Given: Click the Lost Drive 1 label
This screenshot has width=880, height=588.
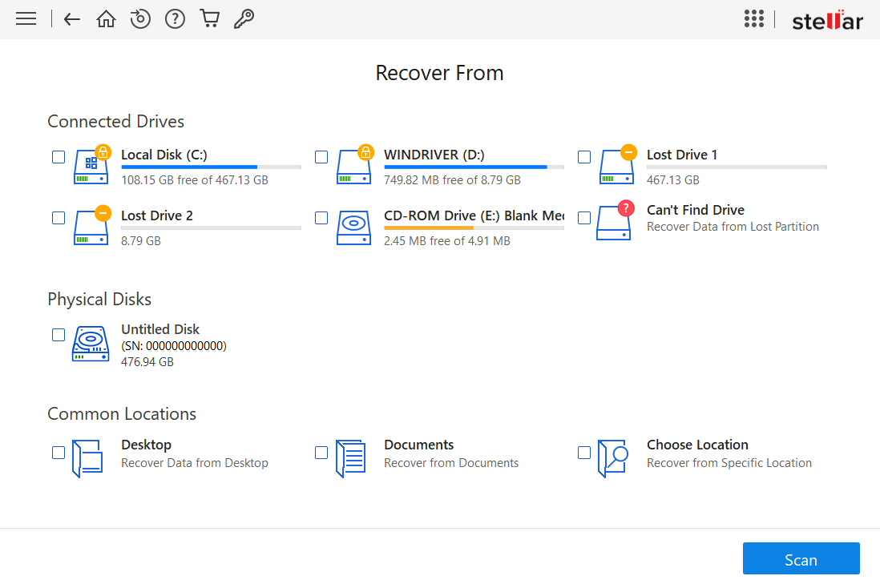Looking at the screenshot, I should click(682, 155).
